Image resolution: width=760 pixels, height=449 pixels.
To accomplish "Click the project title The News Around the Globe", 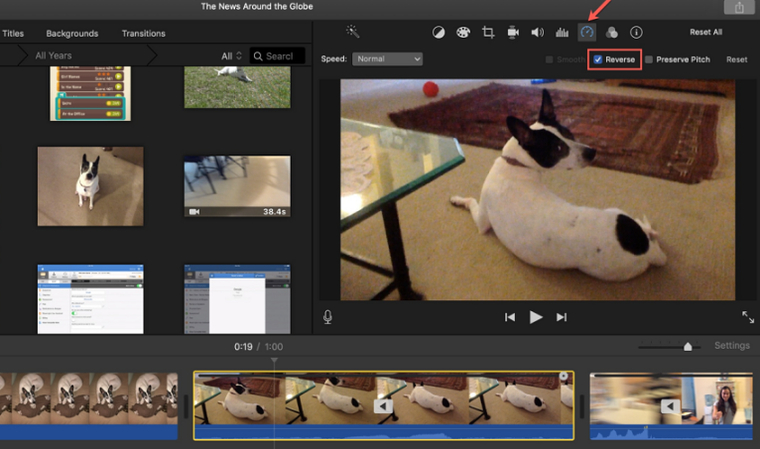I will 257,6.
